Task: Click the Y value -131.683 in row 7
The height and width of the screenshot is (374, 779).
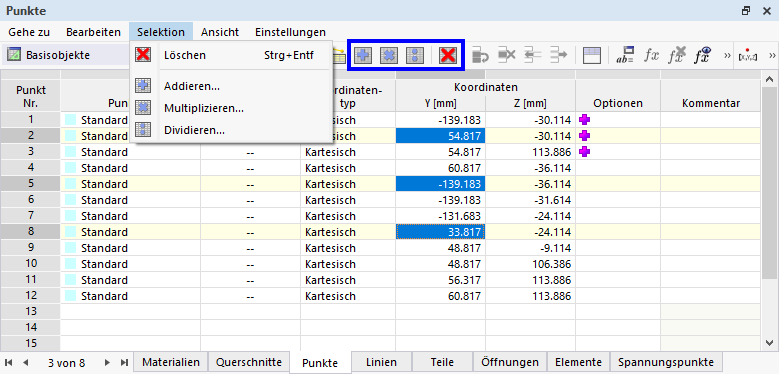Action: point(440,216)
